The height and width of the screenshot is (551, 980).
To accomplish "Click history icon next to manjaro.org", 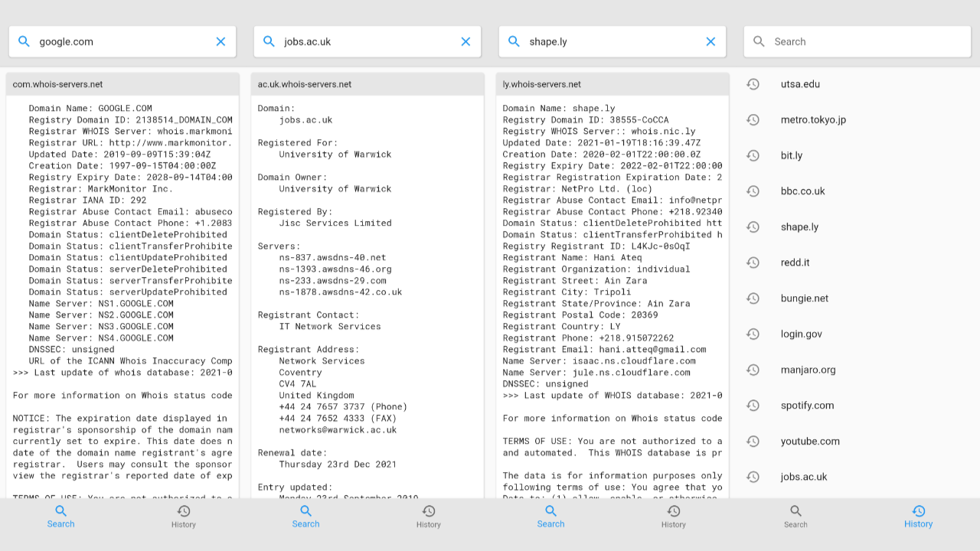I will tap(753, 370).
